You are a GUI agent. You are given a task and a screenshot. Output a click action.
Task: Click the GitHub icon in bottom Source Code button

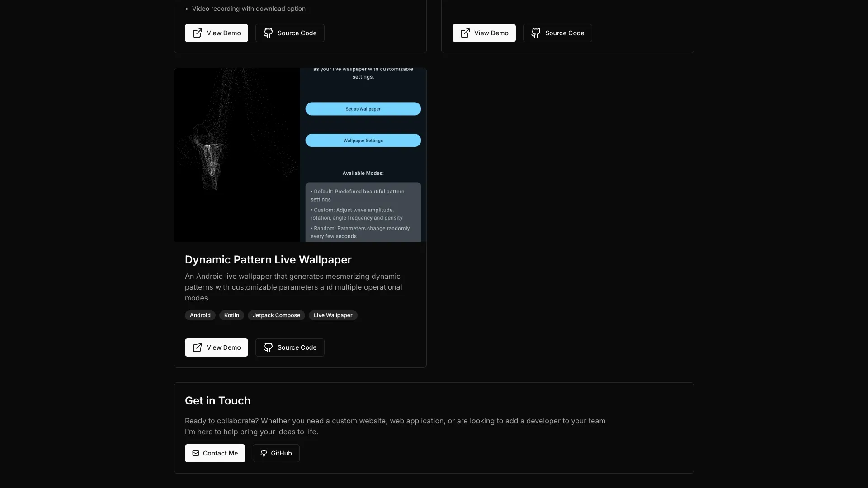pyautogui.click(x=268, y=347)
